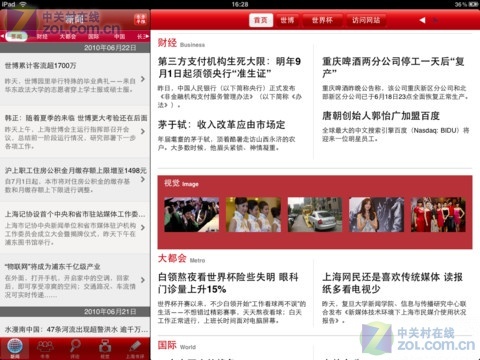
Task: Expand the 住房公积金 story chevron
Action: [143, 179]
